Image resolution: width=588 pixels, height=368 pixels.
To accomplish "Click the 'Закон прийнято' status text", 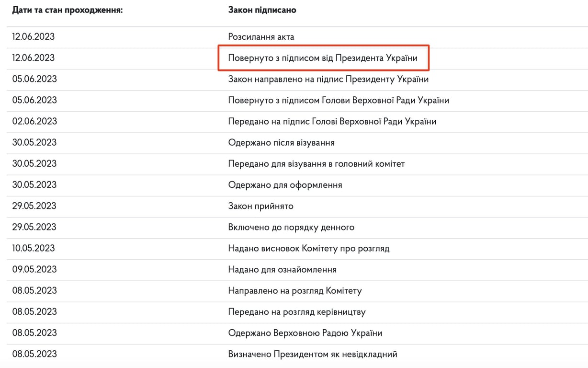I will coord(260,206).
